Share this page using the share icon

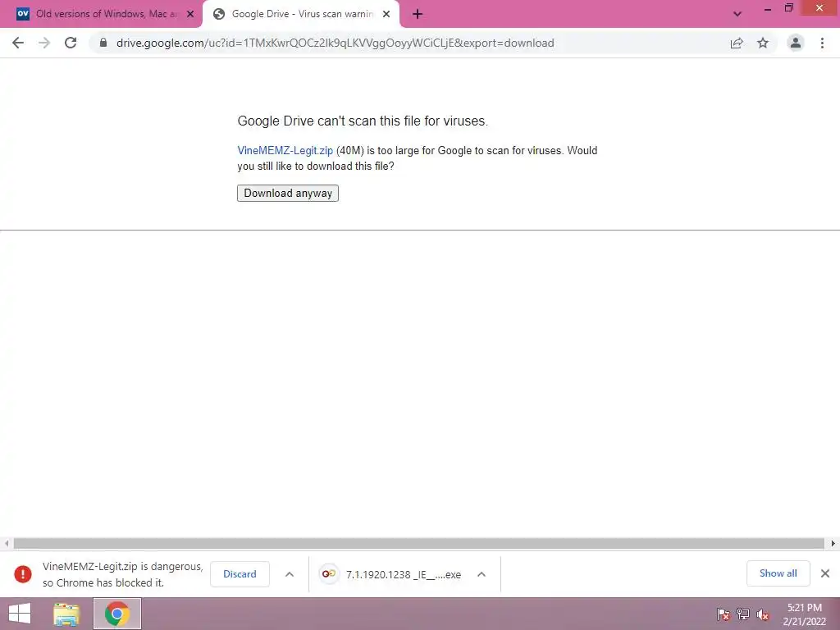pyautogui.click(x=737, y=43)
